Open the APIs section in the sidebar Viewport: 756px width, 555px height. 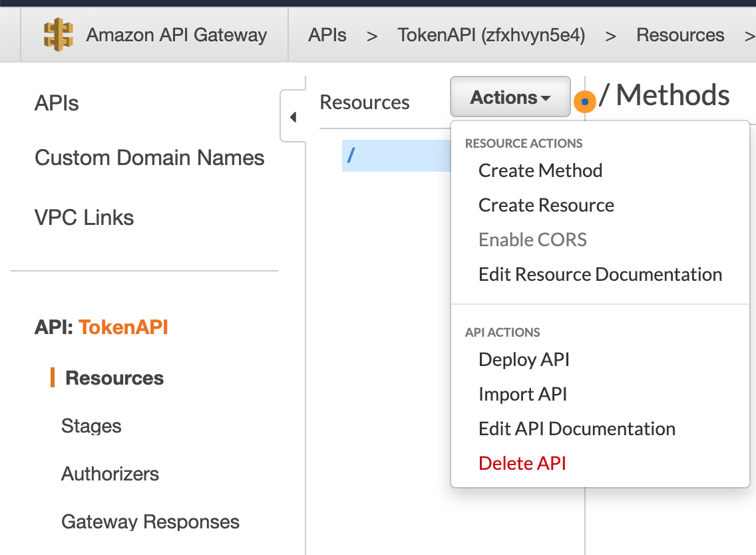[x=56, y=103]
